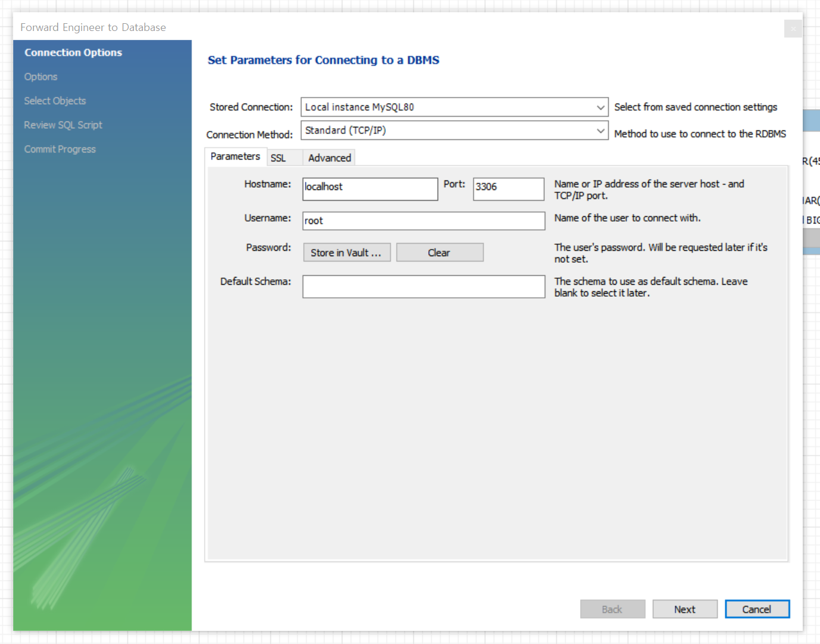Clear the stored password
The width and height of the screenshot is (820, 644).
(x=439, y=252)
